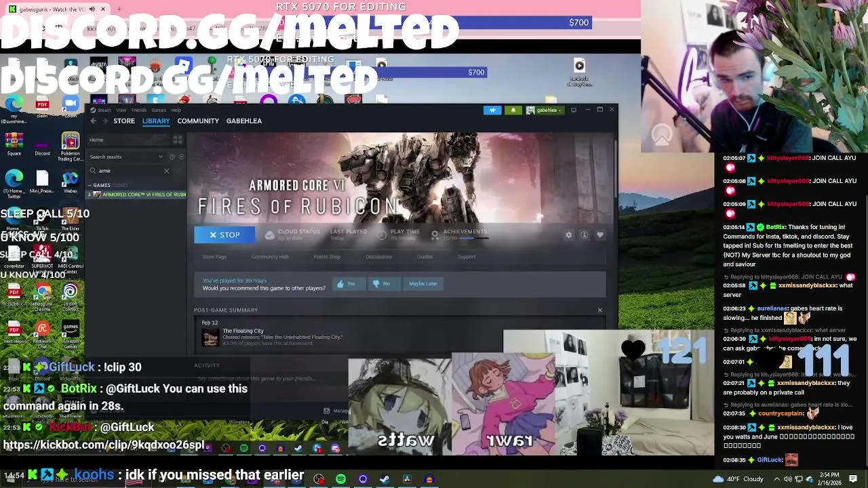Open the Steam STORE tab
Image resolution: width=868 pixels, height=488 pixels.
pos(124,121)
